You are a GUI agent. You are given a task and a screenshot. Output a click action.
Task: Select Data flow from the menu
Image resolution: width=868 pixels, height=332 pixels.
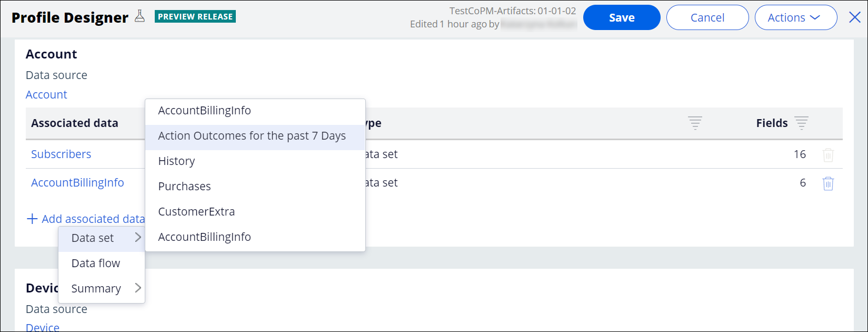click(x=96, y=263)
